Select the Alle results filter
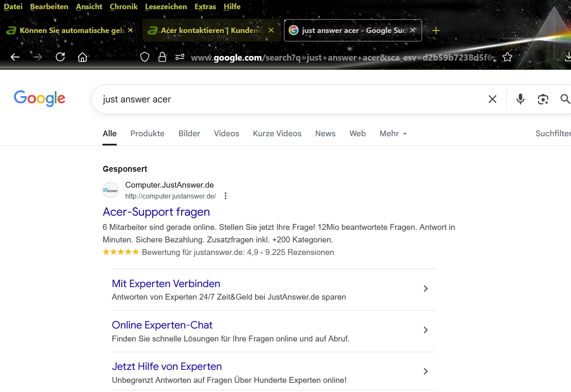The width and height of the screenshot is (571, 392). coord(110,133)
